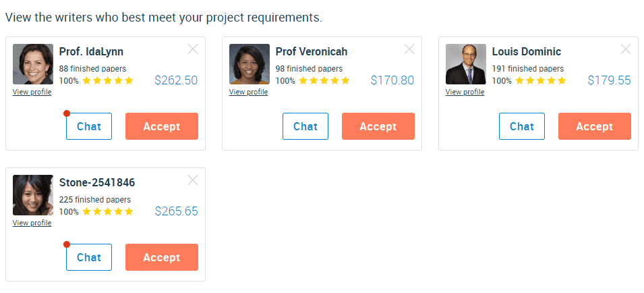644x293 pixels.
Task: Accept Prof Veronicah's $170.80 bid
Action: tap(378, 126)
